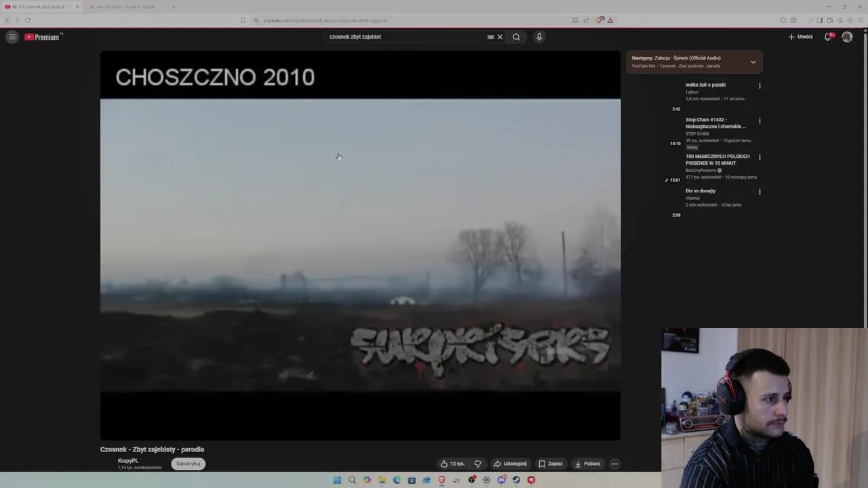
Task: Open options for Stop Cham #1432
Action: 759,121
